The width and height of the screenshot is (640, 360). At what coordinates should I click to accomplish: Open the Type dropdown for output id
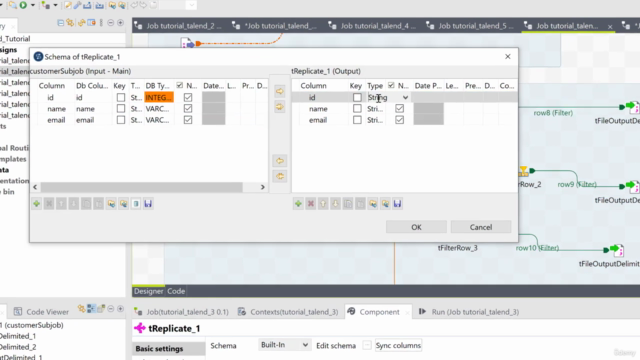pyautogui.click(x=405, y=98)
